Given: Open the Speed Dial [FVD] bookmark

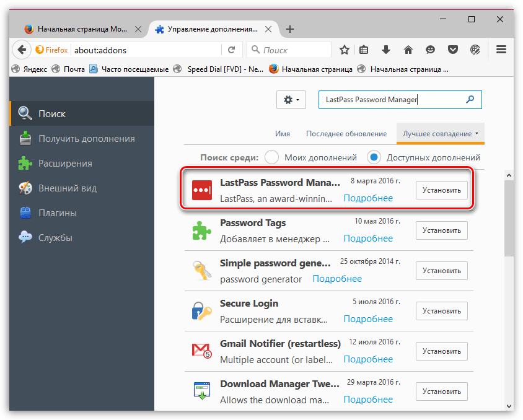Looking at the screenshot, I should [219, 69].
